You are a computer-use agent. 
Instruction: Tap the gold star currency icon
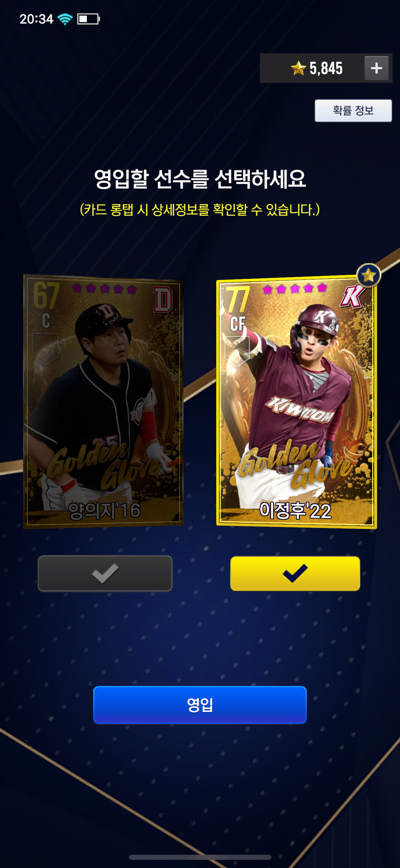[x=298, y=68]
